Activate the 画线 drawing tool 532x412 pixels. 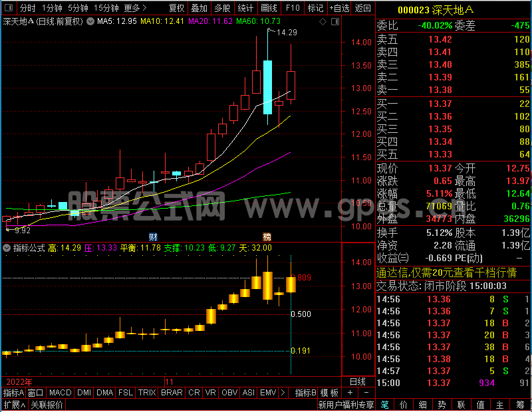coord(269,8)
